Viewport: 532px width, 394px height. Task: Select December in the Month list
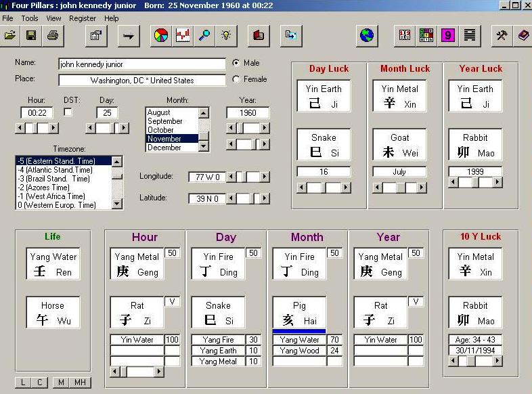172,148
